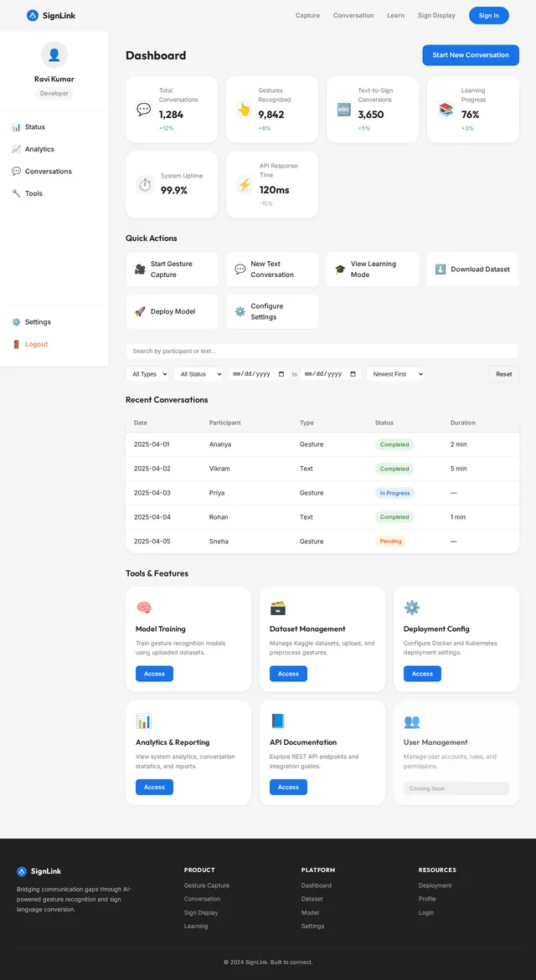Click the footer SignLink logo icon
The height and width of the screenshot is (980, 536).
pyautogui.click(x=22, y=871)
